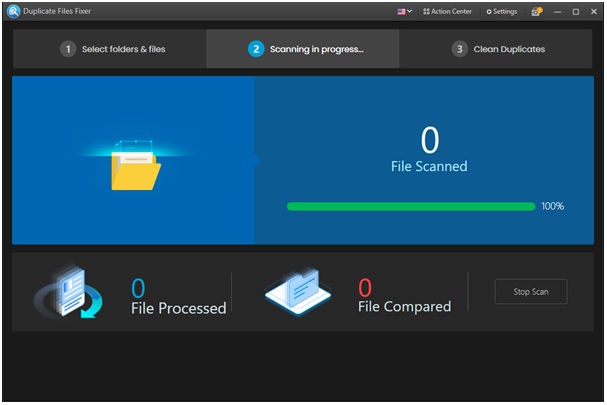Click the File Processed document icon

69,292
